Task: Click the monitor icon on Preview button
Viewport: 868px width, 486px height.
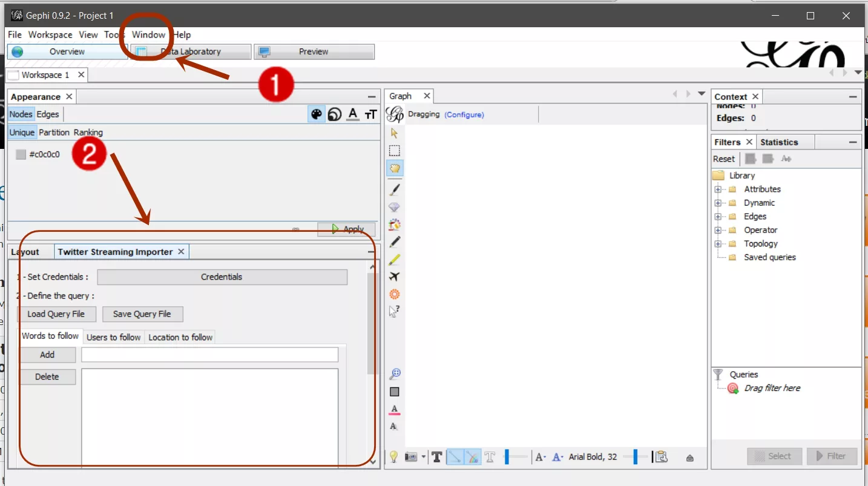Action: (265, 51)
